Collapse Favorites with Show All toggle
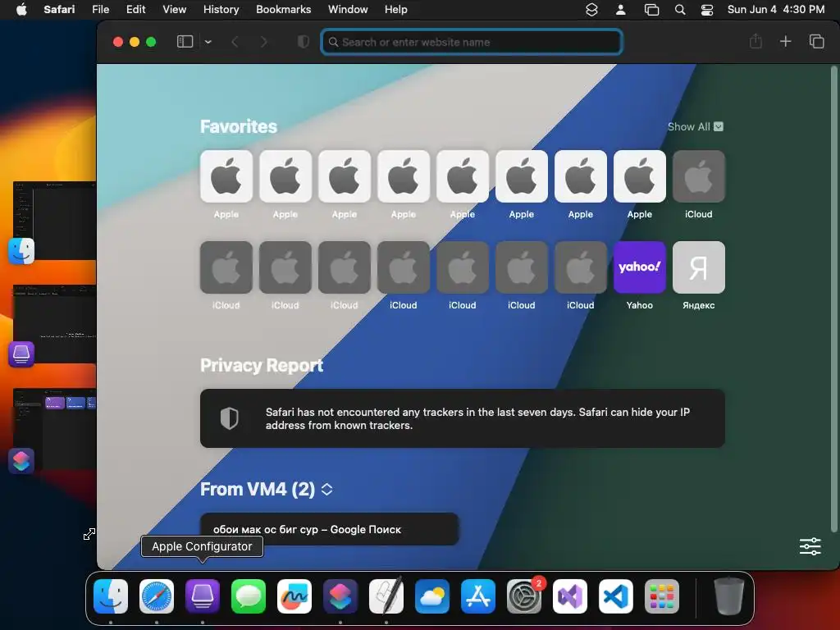 (696, 127)
